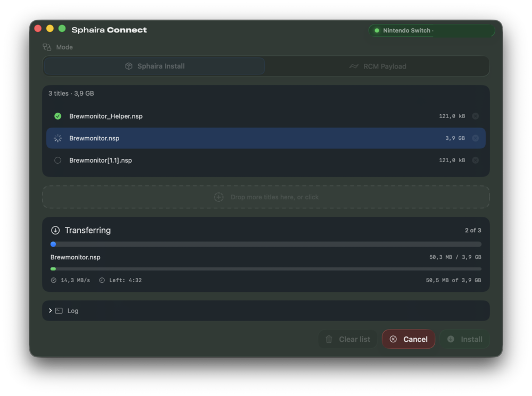Select the Brewmonitor[1.1].nsp row

point(265,161)
